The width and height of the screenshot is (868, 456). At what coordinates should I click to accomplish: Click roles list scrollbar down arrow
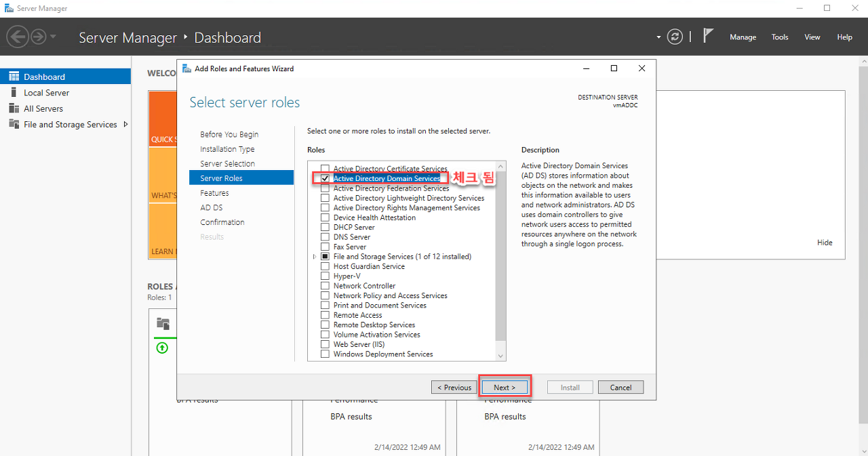pyautogui.click(x=500, y=356)
